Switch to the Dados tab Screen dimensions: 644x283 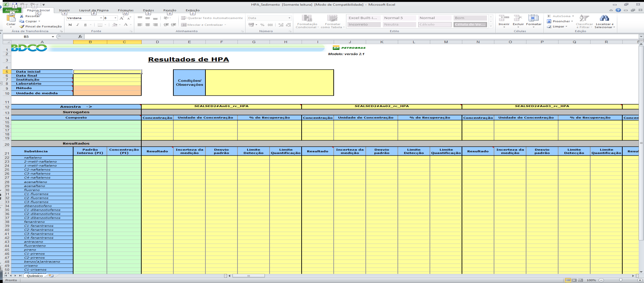(148, 10)
